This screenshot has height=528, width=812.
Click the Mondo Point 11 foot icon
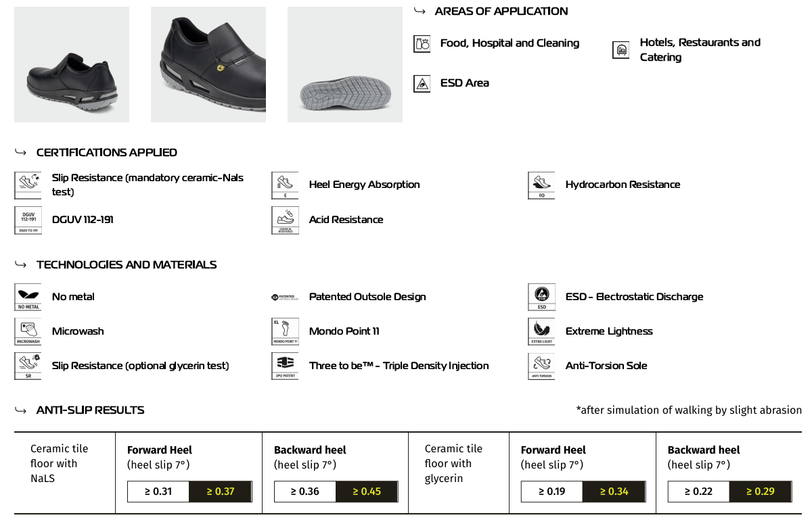click(284, 332)
